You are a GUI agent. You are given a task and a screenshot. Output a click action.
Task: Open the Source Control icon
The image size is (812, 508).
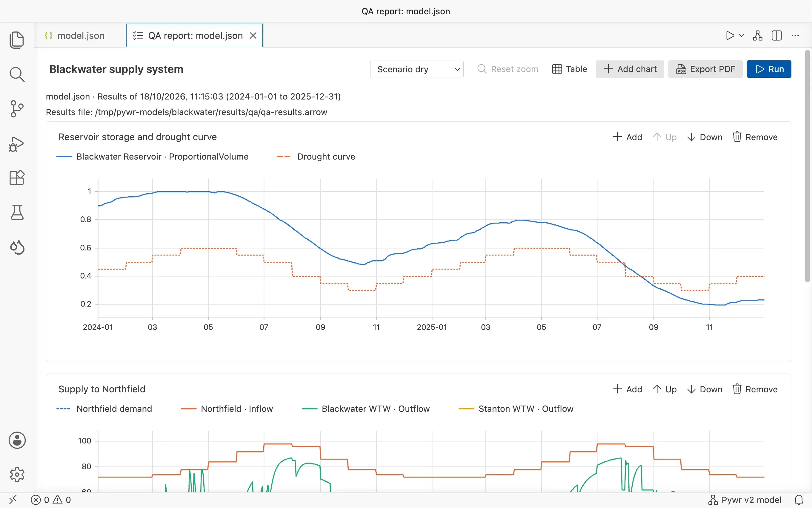17,109
